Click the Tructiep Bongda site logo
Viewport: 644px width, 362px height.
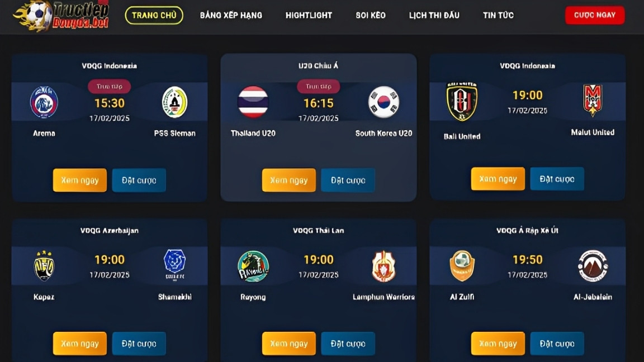[61, 16]
